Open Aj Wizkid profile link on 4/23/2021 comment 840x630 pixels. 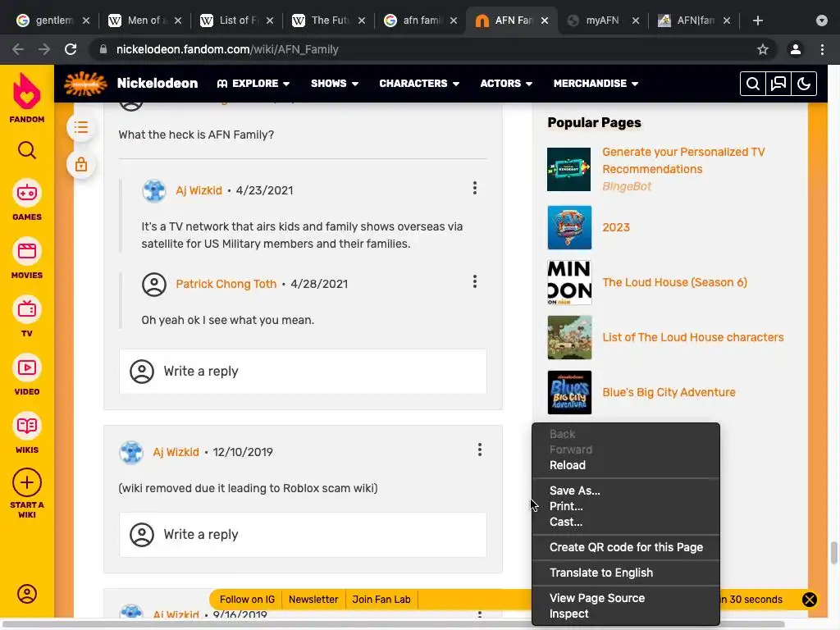[x=199, y=190]
